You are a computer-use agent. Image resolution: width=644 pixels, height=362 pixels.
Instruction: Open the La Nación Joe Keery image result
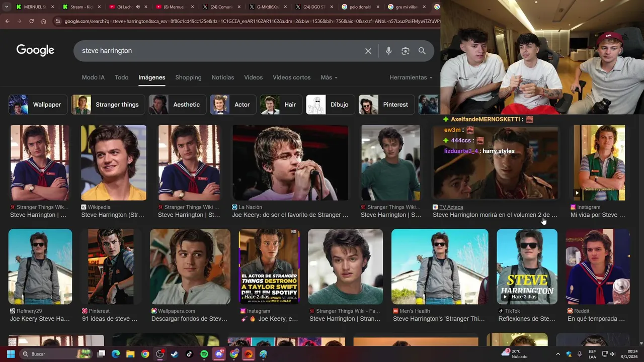click(x=290, y=163)
